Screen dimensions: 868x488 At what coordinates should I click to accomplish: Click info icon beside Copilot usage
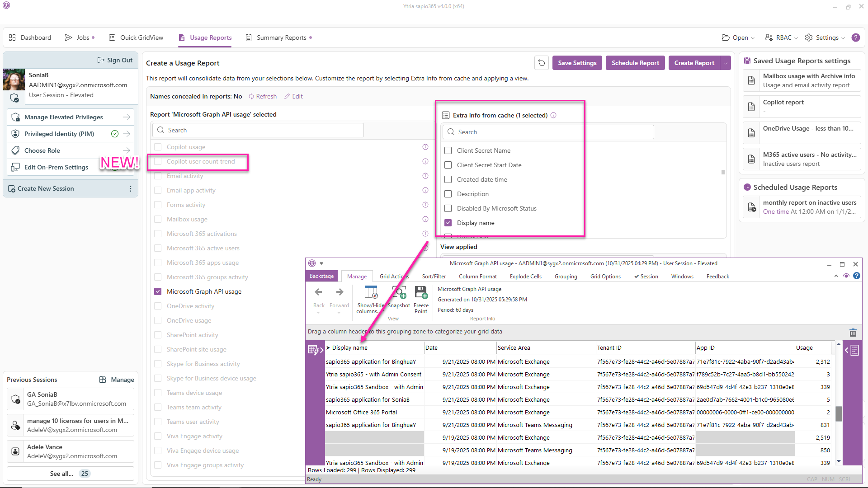[425, 147]
